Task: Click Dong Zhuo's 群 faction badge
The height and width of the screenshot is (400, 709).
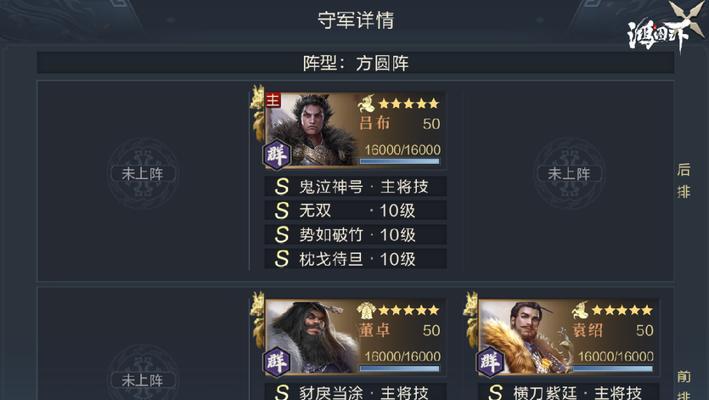Action: 277,361
